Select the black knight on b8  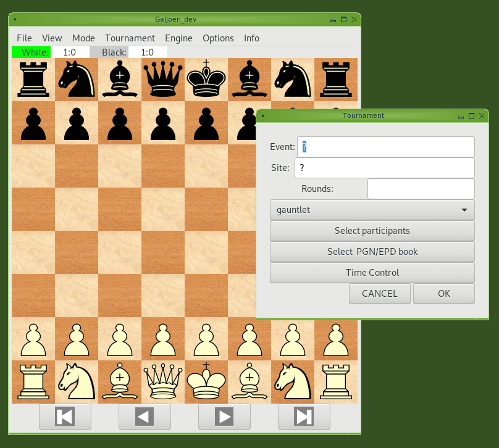click(x=77, y=80)
